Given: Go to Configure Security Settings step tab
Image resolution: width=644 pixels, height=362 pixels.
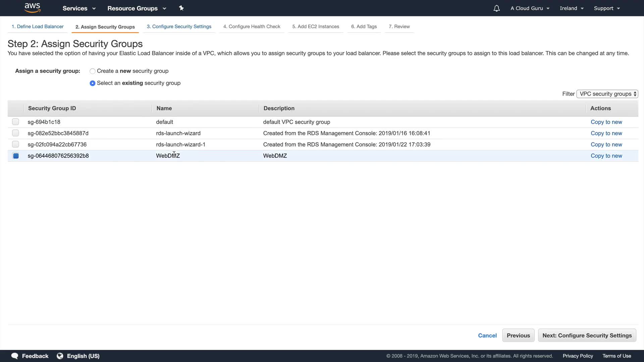Looking at the screenshot, I should point(179,26).
